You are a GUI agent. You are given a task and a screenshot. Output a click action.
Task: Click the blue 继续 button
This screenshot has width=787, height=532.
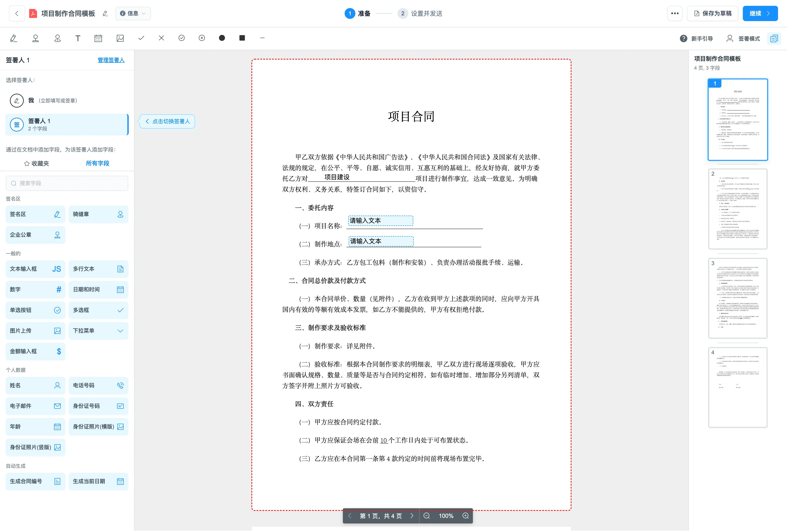tap(760, 13)
